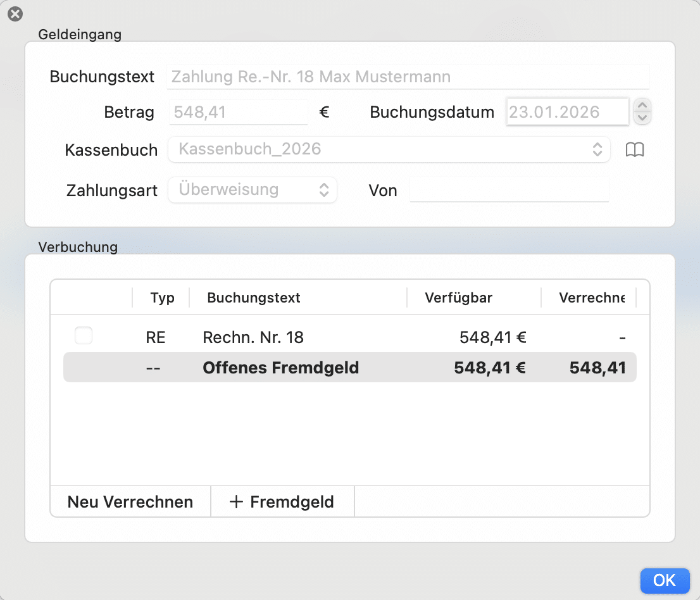
Task: Tick the checkbox for Rechn. Nr. 18
Action: (84, 336)
